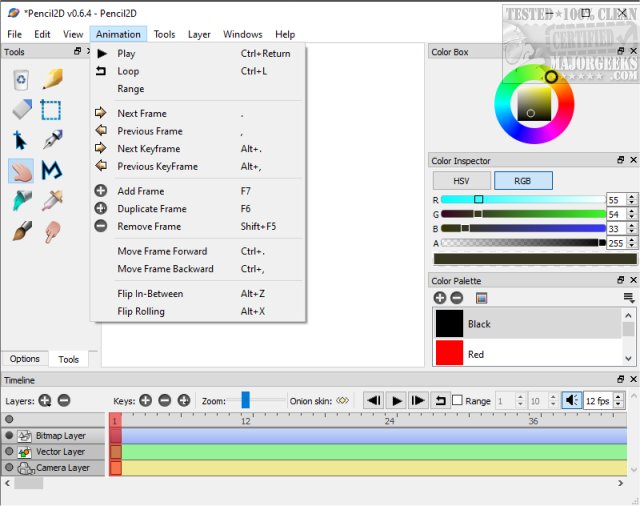Click Duplicate Frame in Animation menu
The height and width of the screenshot is (506, 640).
coord(152,209)
